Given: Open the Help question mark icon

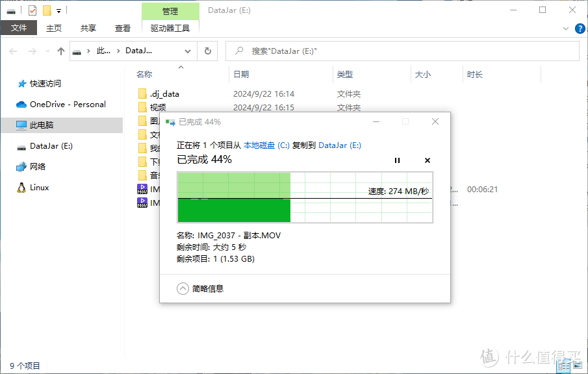Looking at the screenshot, I should [x=580, y=28].
